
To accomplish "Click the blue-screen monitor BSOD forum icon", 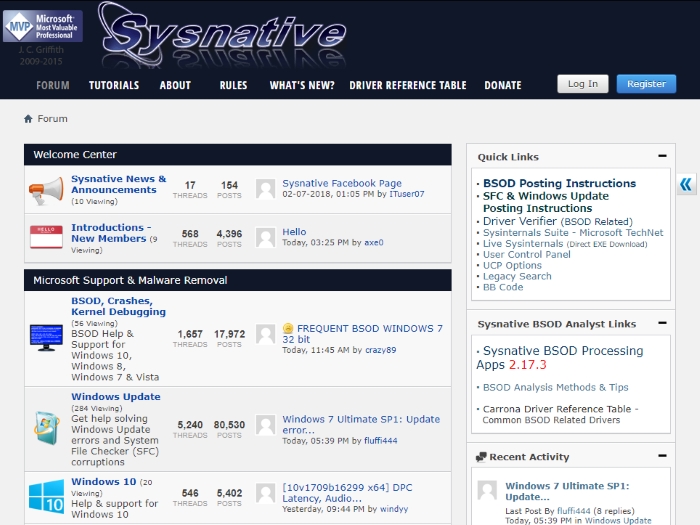I will pos(46,338).
